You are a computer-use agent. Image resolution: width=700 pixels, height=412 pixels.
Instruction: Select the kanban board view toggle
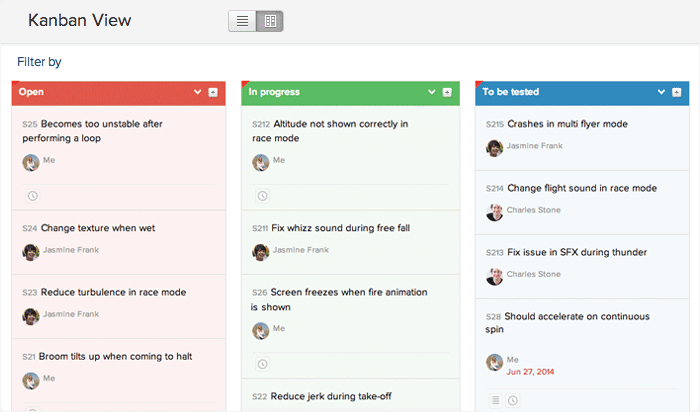pos(270,21)
